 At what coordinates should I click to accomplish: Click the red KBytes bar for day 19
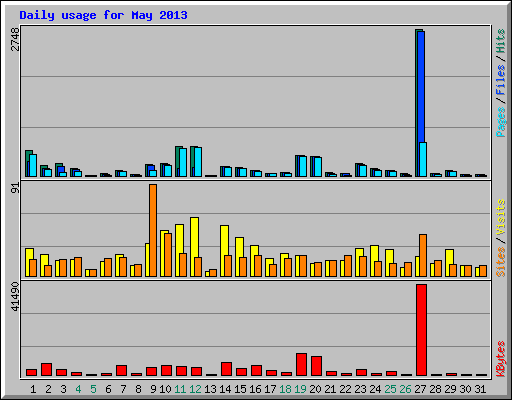coord(301,364)
